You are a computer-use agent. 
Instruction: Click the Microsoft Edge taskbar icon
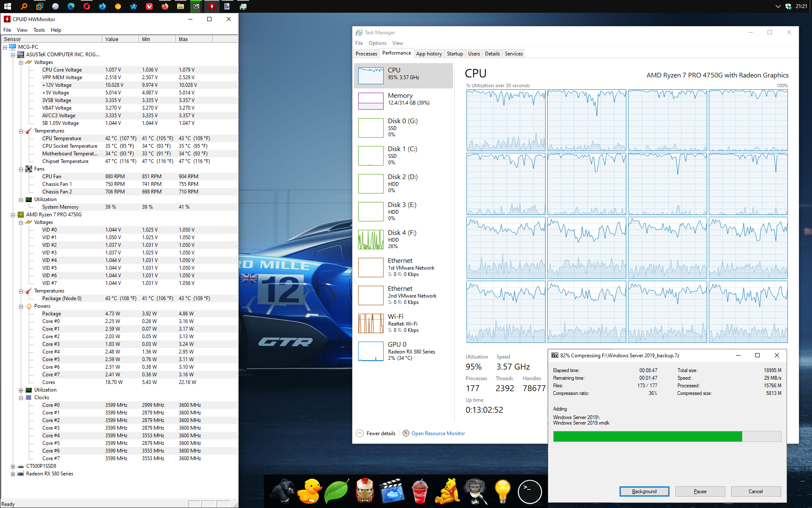tap(71, 6)
